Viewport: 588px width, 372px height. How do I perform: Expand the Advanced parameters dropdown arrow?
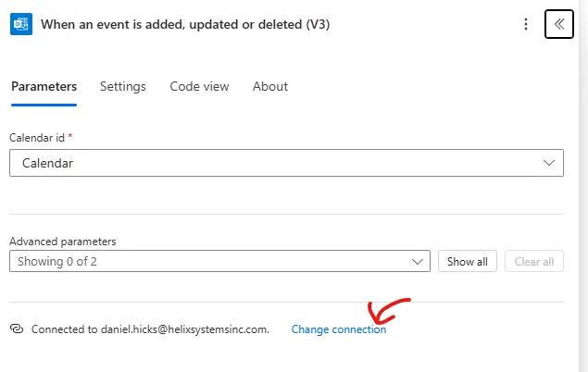pyautogui.click(x=416, y=262)
